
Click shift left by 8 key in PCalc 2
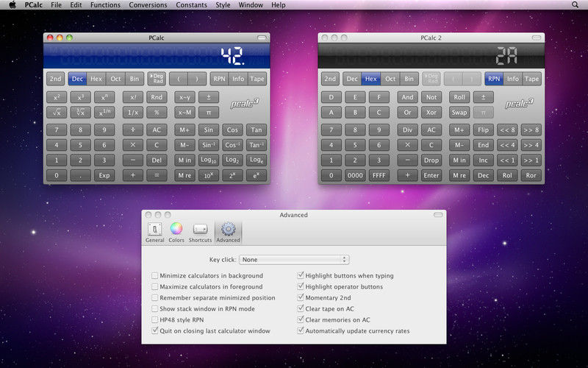click(x=507, y=130)
